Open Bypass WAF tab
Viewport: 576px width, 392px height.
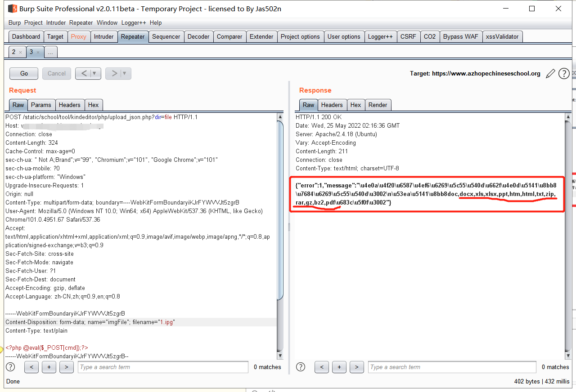tap(461, 37)
